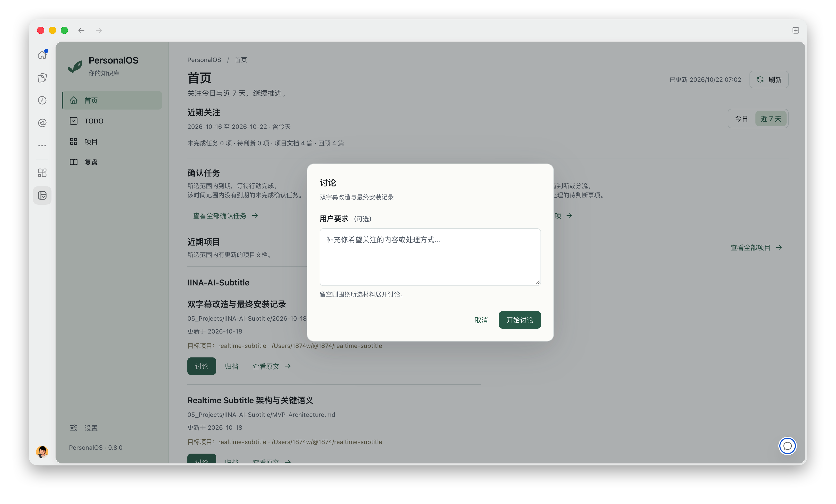Go forward with the right arrow in the title bar
Screen dimensions: 836x504
(99, 31)
